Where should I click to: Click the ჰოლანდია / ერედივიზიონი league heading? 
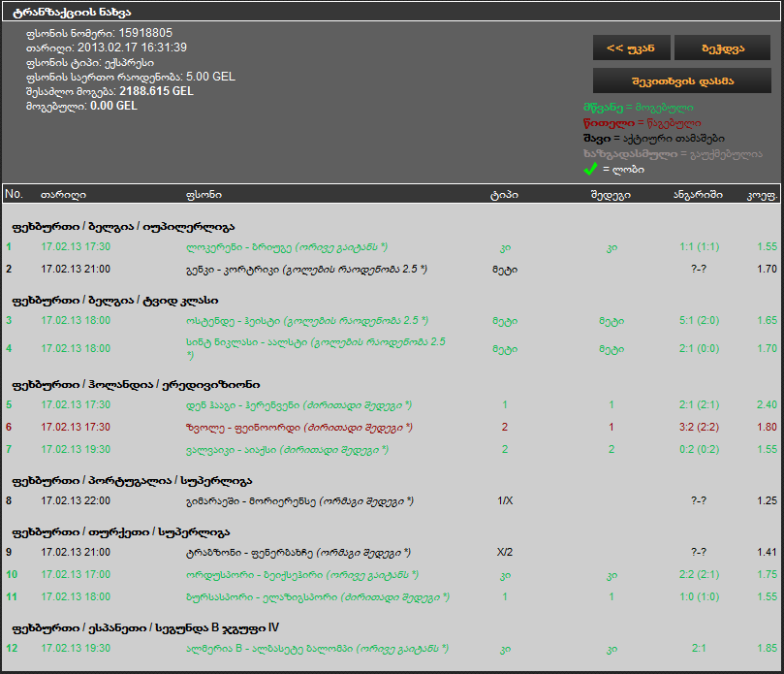[x=136, y=384]
